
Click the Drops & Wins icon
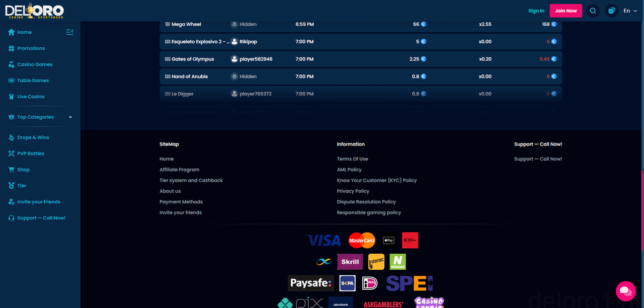[x=12, y=137]
